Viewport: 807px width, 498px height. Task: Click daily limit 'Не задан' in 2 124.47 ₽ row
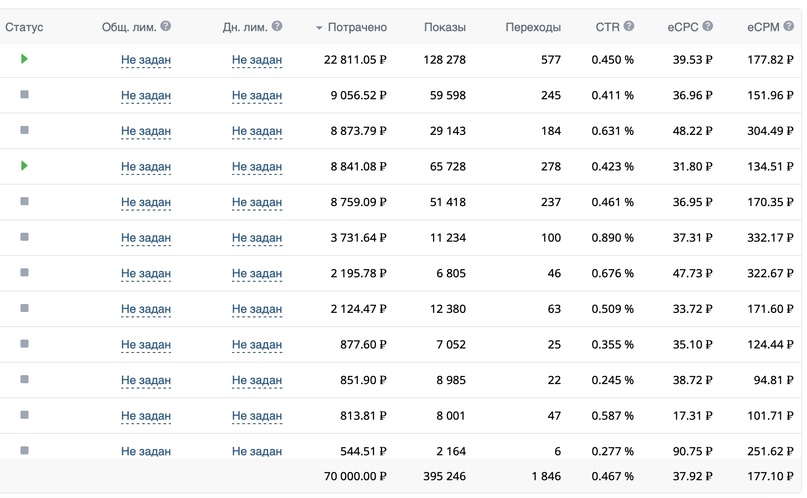click(257, 309)
